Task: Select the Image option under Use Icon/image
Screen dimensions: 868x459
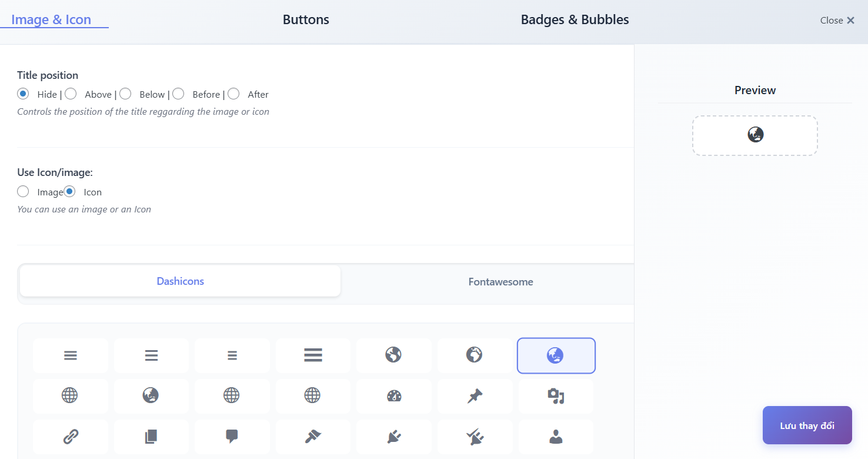Action: (x=23, y=191)
